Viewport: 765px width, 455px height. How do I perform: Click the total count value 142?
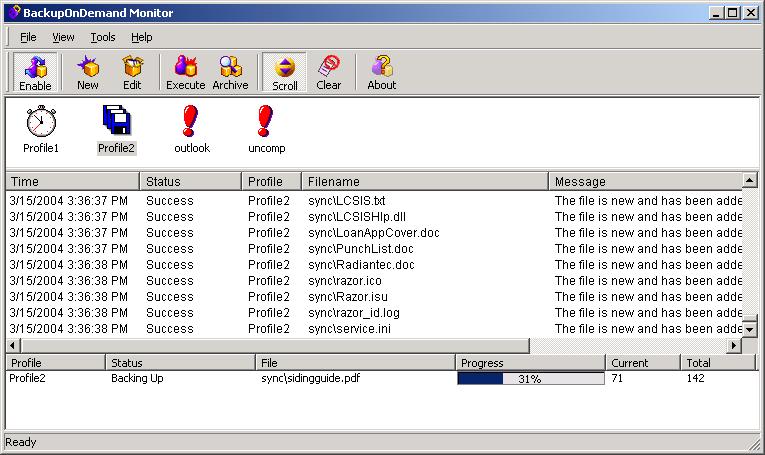[695, 378]
